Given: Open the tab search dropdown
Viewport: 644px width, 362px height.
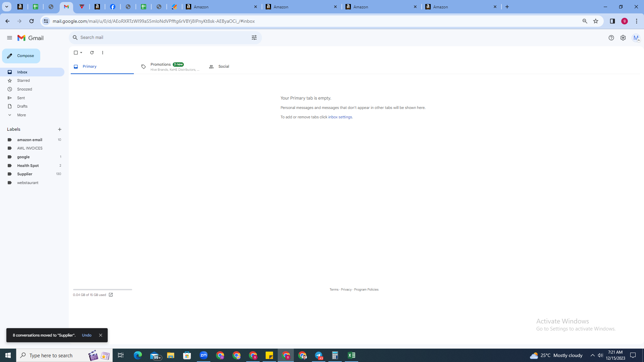Looking at the screenshot, I should click(6, 7).
